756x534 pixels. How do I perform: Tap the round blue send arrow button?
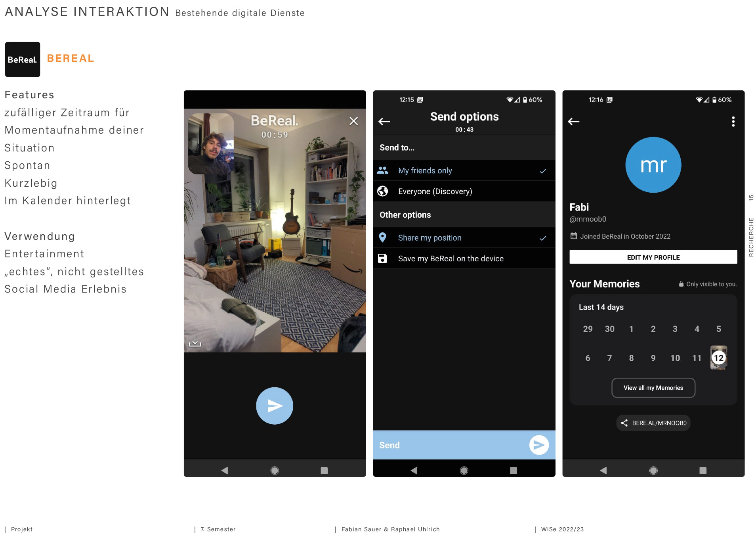coord(275,406)
